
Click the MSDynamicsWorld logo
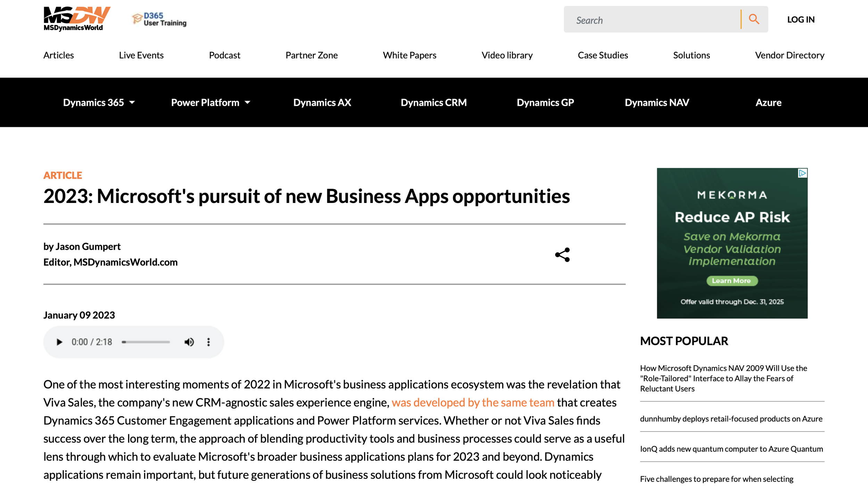pos(76,19)
